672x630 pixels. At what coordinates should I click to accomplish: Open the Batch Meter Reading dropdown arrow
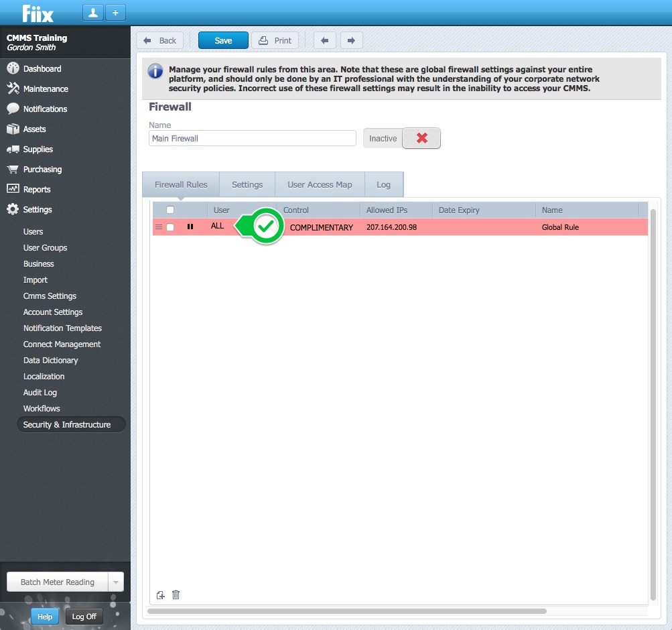click(116, 582)
